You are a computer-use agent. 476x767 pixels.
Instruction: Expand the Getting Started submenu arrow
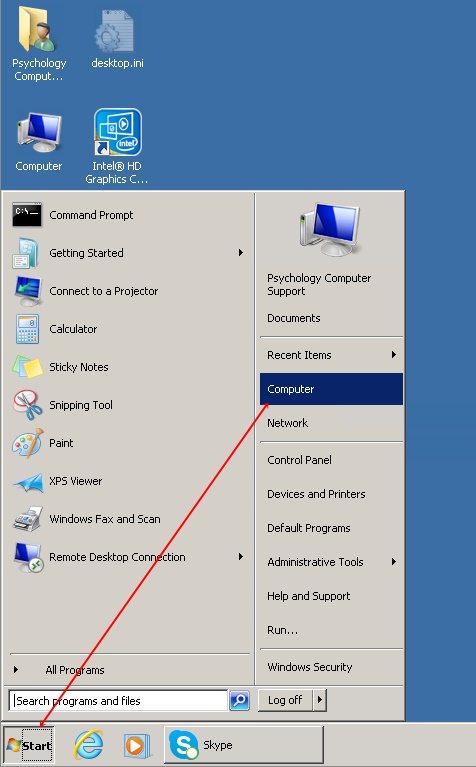coord(241,252)
